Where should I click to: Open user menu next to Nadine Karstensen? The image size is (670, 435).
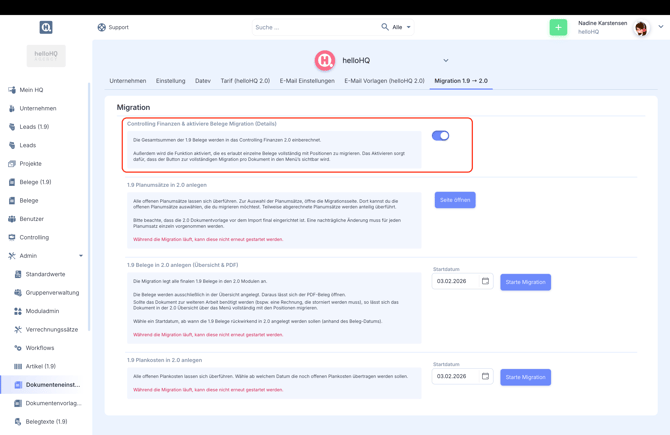(x=660, y=27)
